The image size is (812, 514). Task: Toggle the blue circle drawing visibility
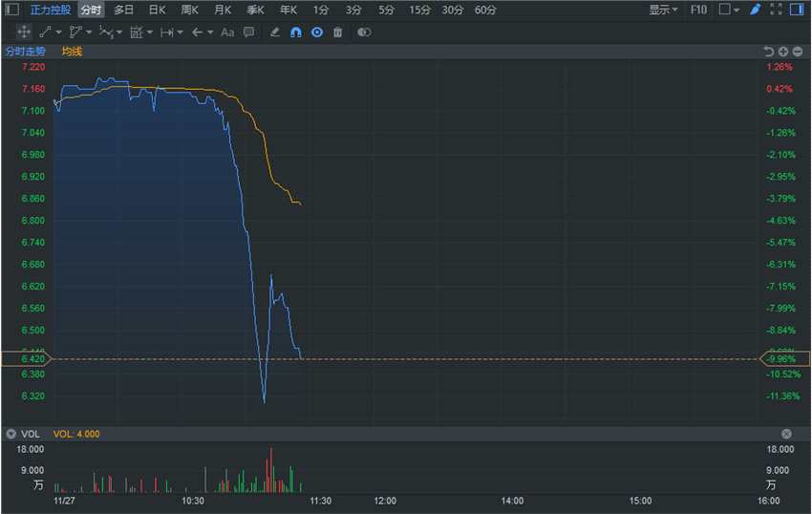(317, 32)
